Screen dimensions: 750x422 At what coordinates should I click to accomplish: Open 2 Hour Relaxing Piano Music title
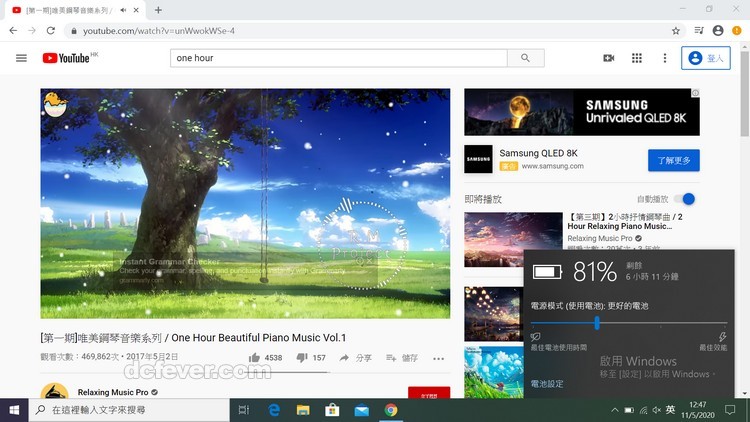[625, 222]
